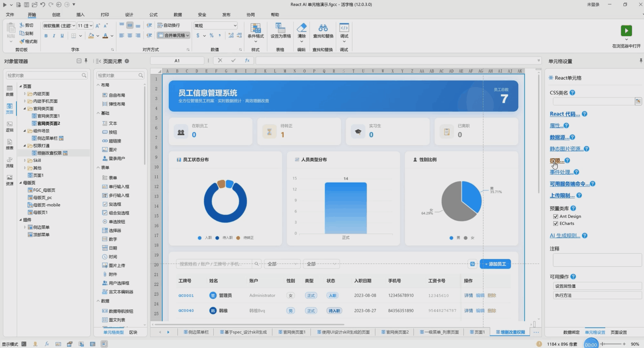Collapse the 母版页 tree section

(x=20, y=183)
